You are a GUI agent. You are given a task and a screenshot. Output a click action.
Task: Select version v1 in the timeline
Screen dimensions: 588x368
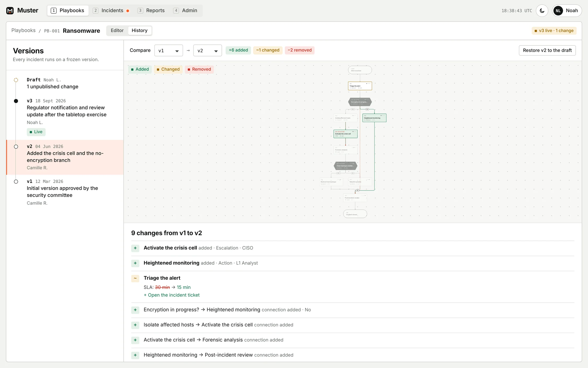(65, 192)
